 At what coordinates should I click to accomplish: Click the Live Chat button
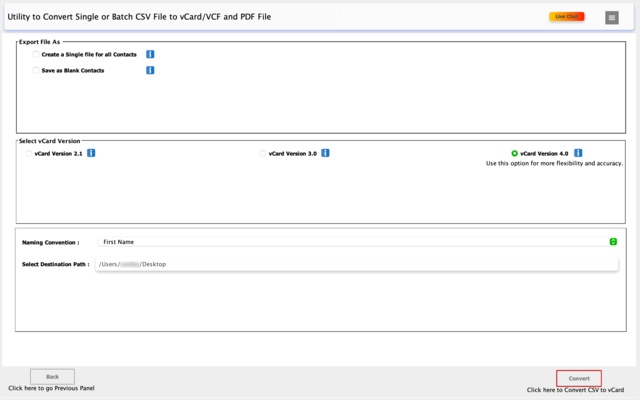(x=567, y=17)
